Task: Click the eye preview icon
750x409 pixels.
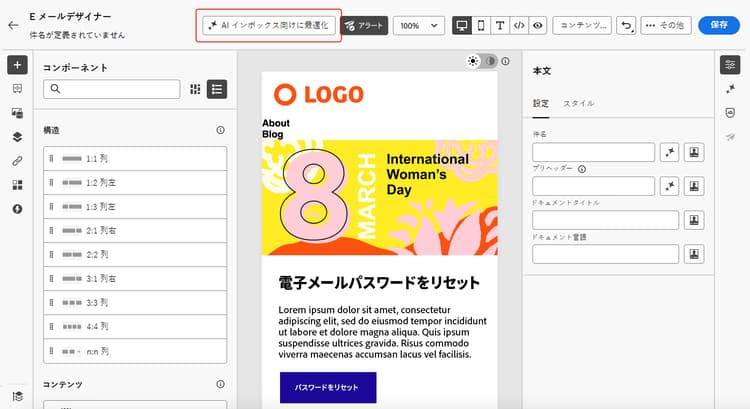Action: point(538,25)
